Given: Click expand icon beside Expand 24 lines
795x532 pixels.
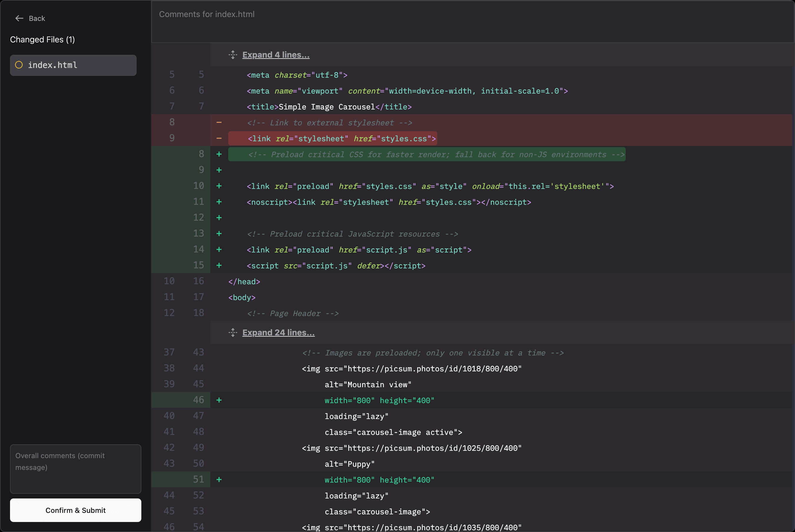Looking at the screenshot, I should pyautogui.click(x=233, y=332).
